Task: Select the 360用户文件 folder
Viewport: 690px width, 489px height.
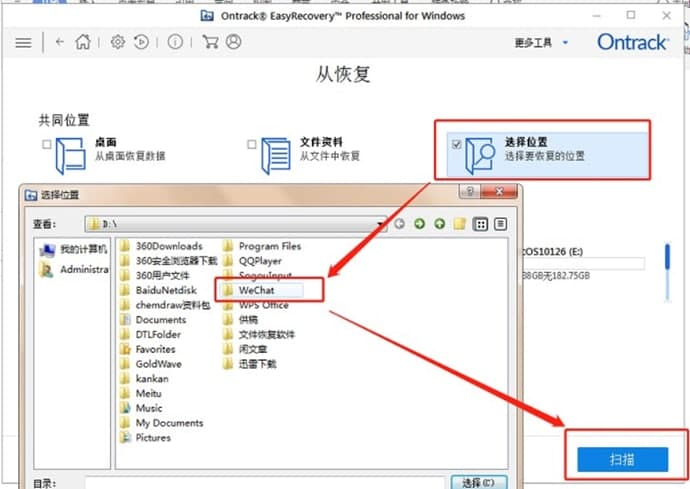Action: (x=154, y=276)
